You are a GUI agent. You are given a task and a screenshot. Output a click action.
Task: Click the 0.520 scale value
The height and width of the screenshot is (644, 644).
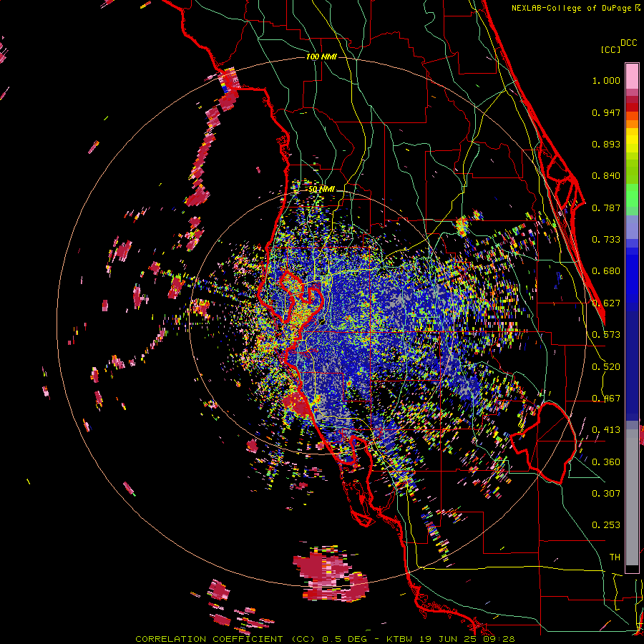pyautogui.click(x=606, y=367)
